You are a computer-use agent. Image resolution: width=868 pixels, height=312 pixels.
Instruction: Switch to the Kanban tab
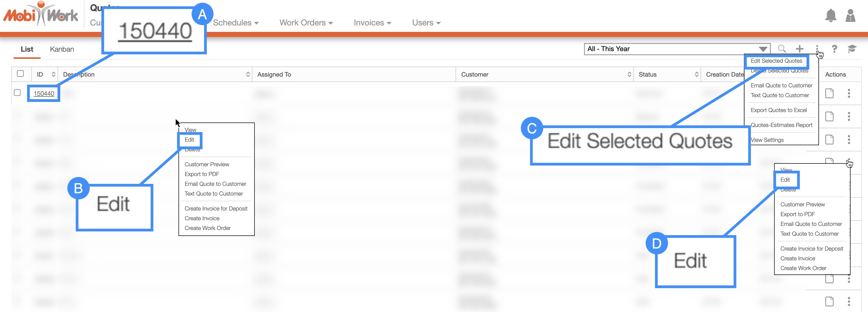pos(62,49)
